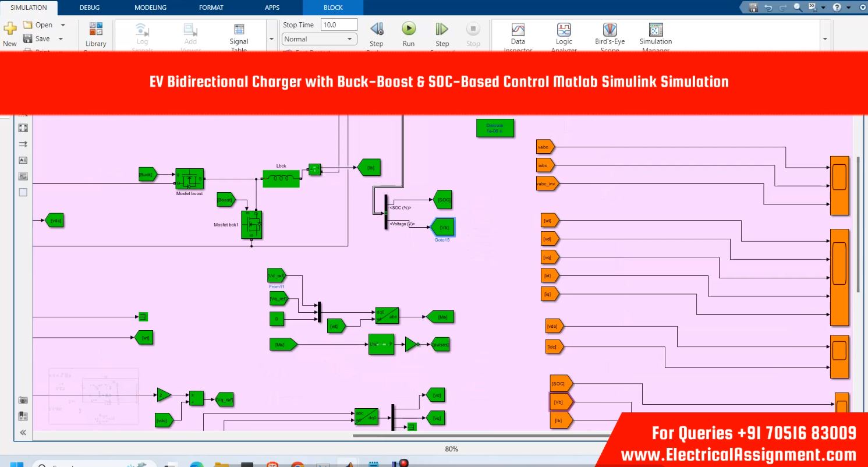Expand the Review Results gallery arrow

[824, 39]
